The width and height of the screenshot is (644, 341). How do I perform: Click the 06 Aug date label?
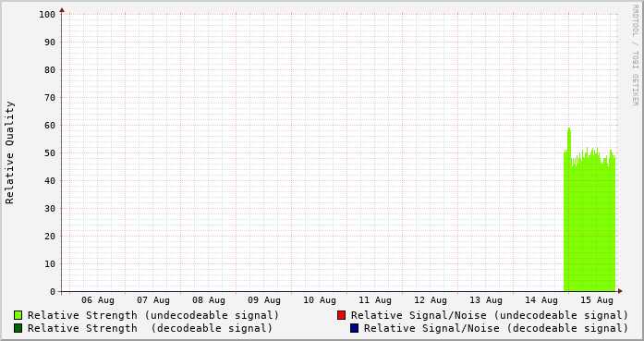tap(98, 300)
